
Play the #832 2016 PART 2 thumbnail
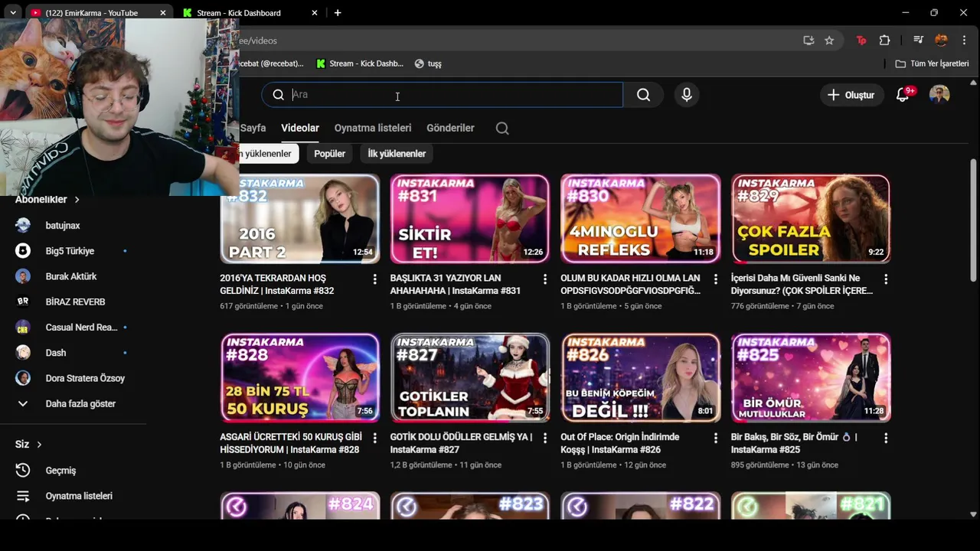point(300,219)
